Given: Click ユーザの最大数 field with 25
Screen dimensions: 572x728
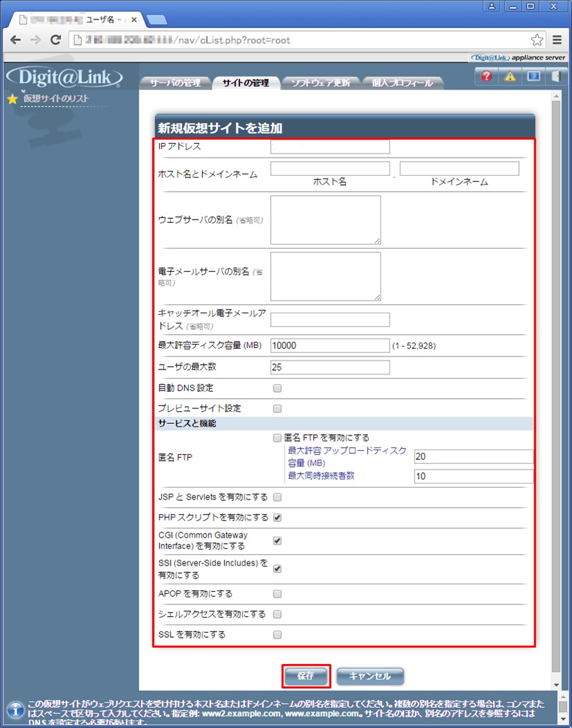Looking at the screenshot, I should (330, 367).
